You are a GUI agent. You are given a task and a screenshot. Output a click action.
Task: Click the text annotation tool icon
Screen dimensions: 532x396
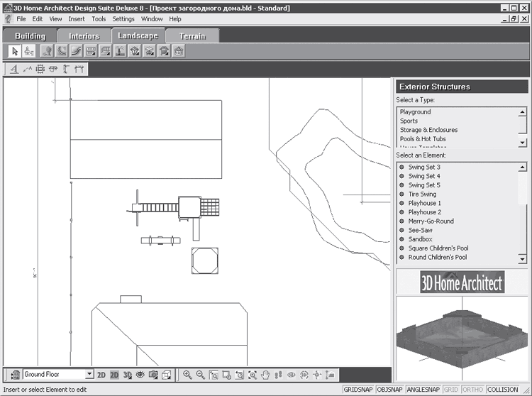tap(14, 70)
